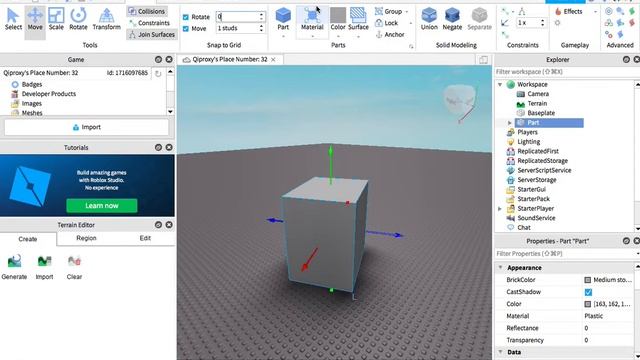Choose the Scale tool
The image size is (640, 360).
56,19
